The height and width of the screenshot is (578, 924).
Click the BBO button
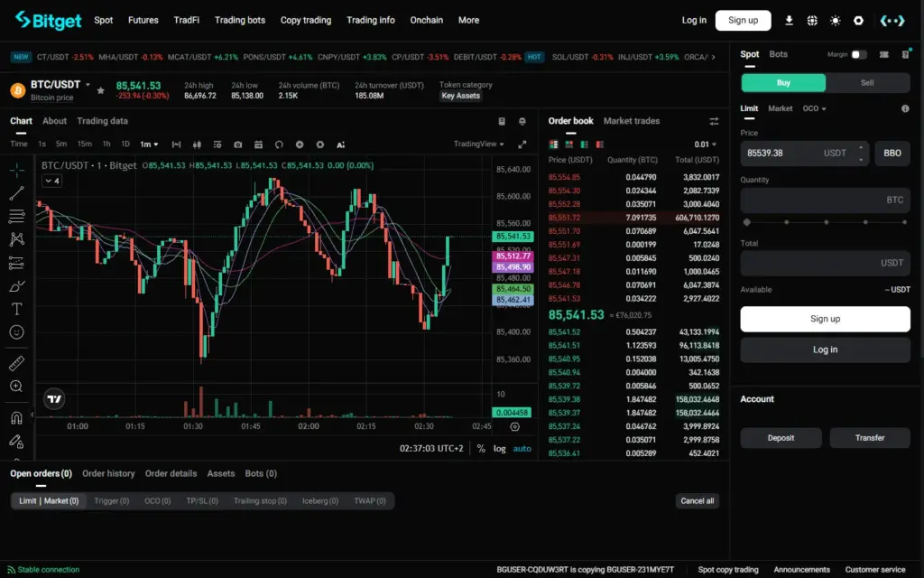pos(892,154)
